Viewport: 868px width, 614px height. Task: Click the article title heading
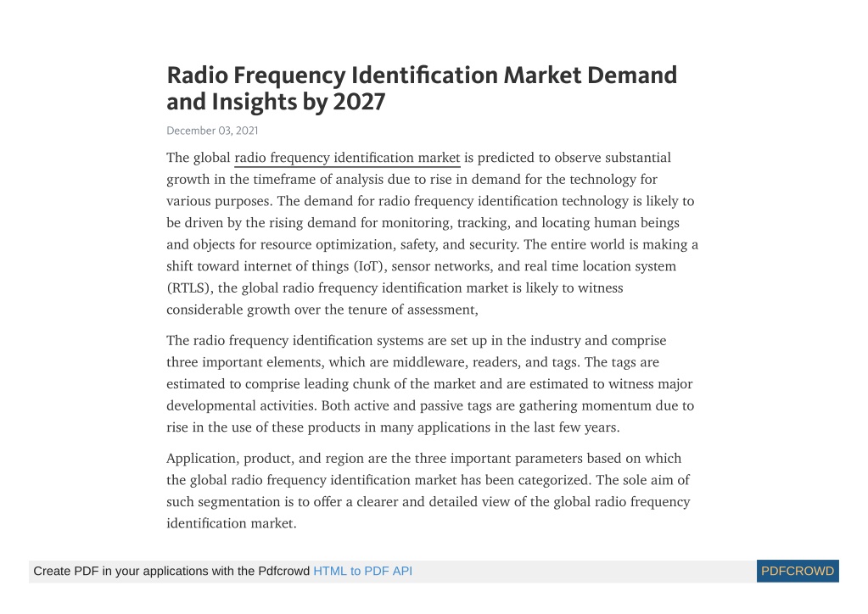[x=421, y=88]
